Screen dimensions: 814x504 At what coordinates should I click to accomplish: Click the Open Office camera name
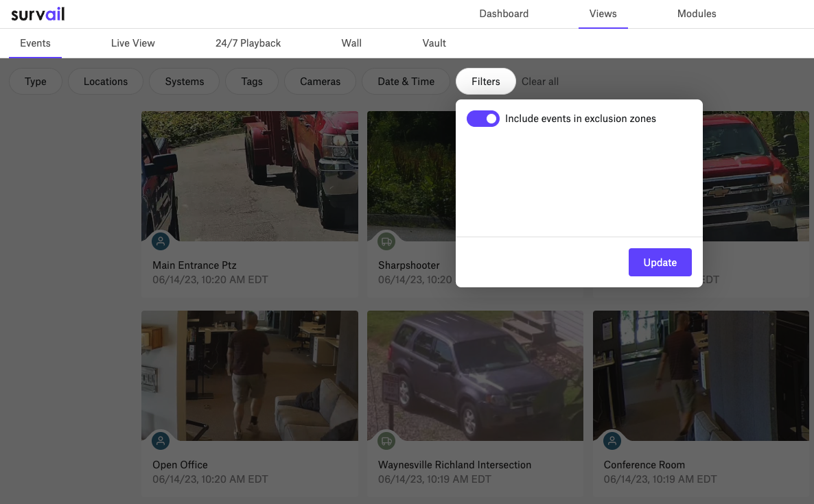tap(180, 465)
